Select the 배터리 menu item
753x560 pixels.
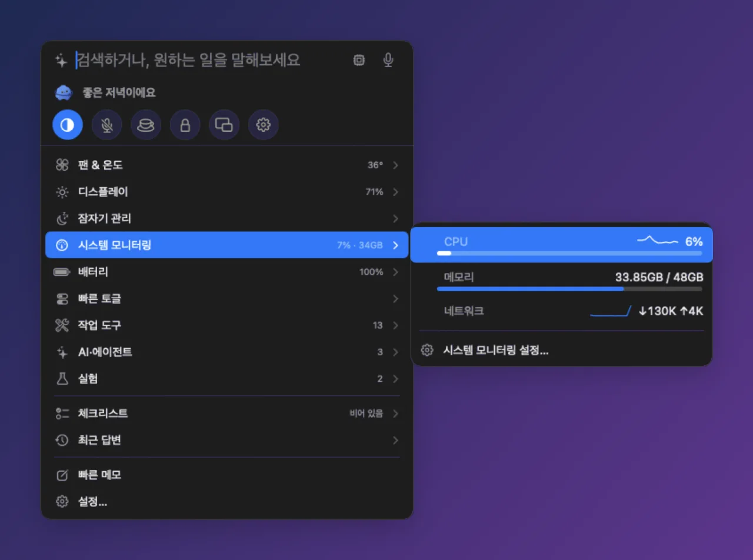click(x=227, y=272)
